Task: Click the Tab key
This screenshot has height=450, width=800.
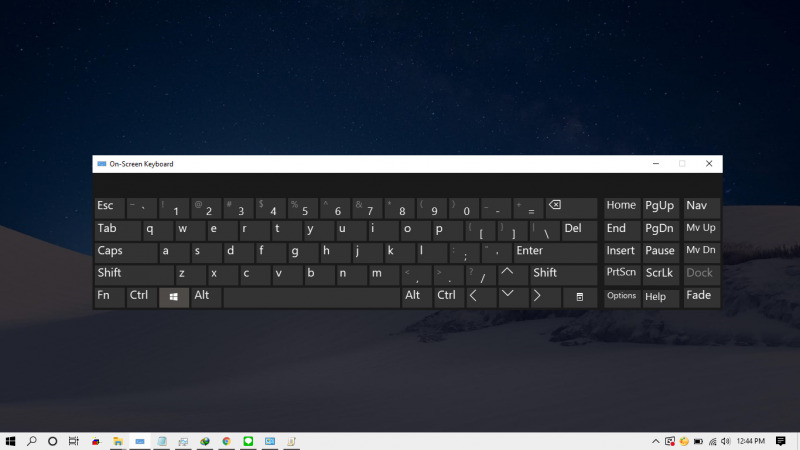Action: tap(117, 230)
